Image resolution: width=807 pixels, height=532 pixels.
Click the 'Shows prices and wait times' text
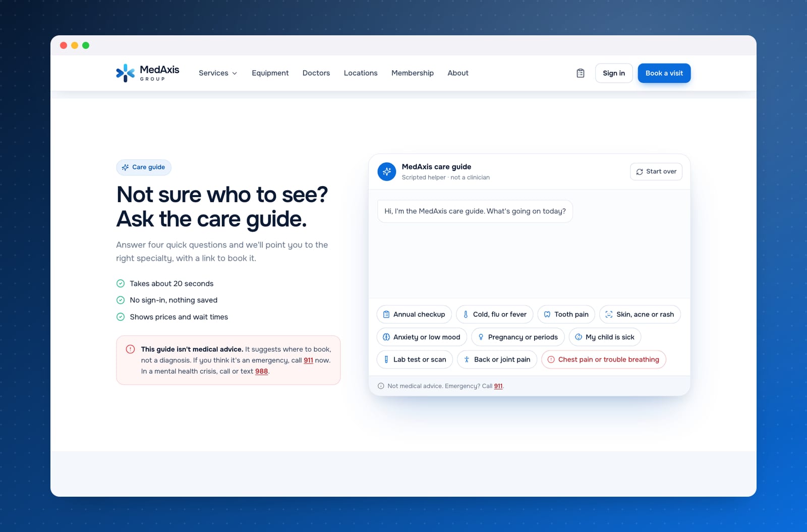click(x=179, y=317)
